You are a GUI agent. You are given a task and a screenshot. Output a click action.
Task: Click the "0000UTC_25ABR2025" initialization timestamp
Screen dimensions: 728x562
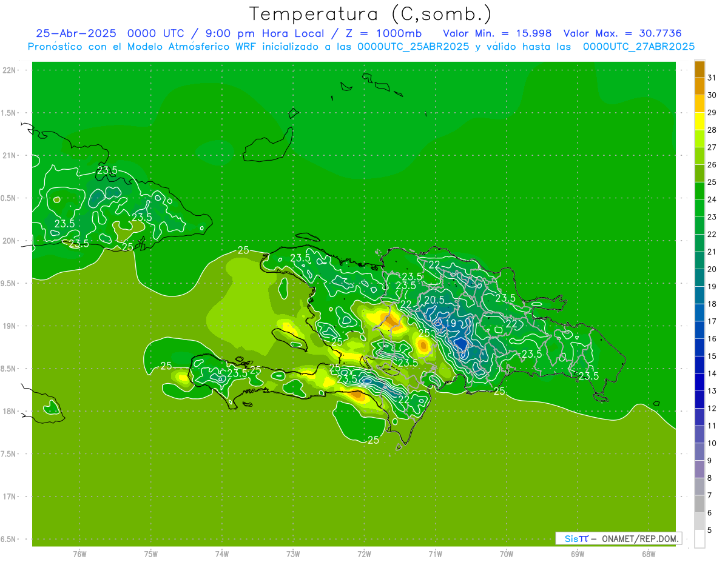[413, 46]
